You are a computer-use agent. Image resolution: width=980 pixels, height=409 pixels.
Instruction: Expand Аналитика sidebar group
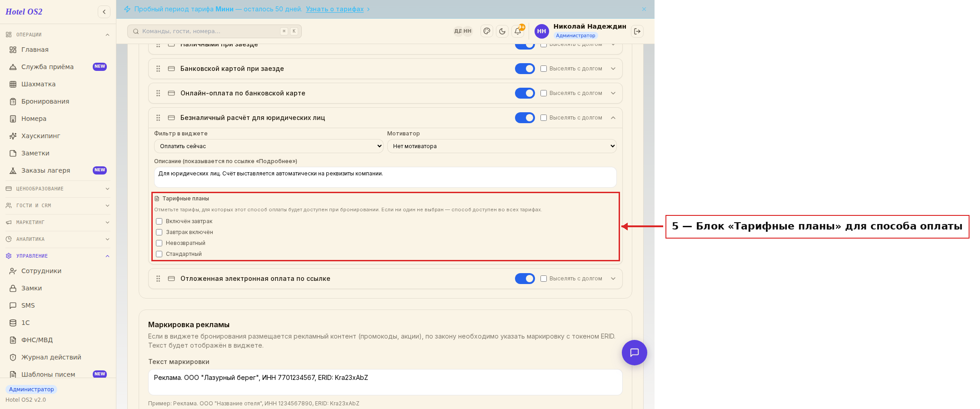click(58, 239)
